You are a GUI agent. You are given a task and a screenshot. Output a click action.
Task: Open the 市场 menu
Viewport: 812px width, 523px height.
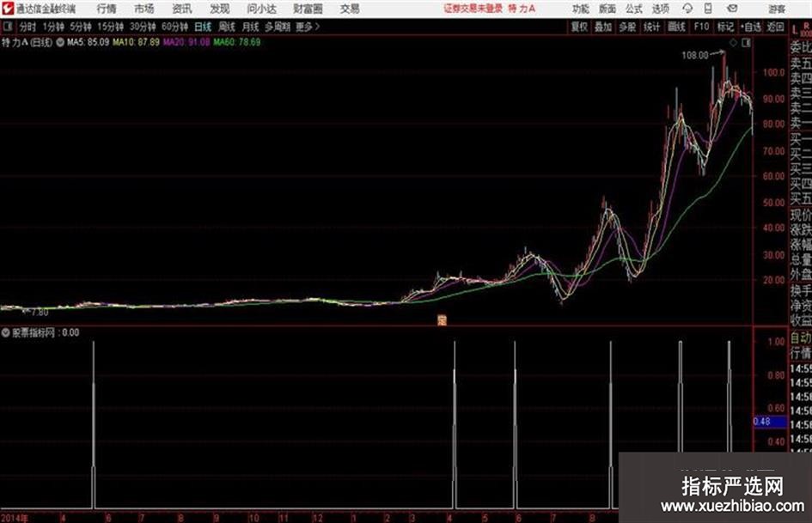click(144, 9)
